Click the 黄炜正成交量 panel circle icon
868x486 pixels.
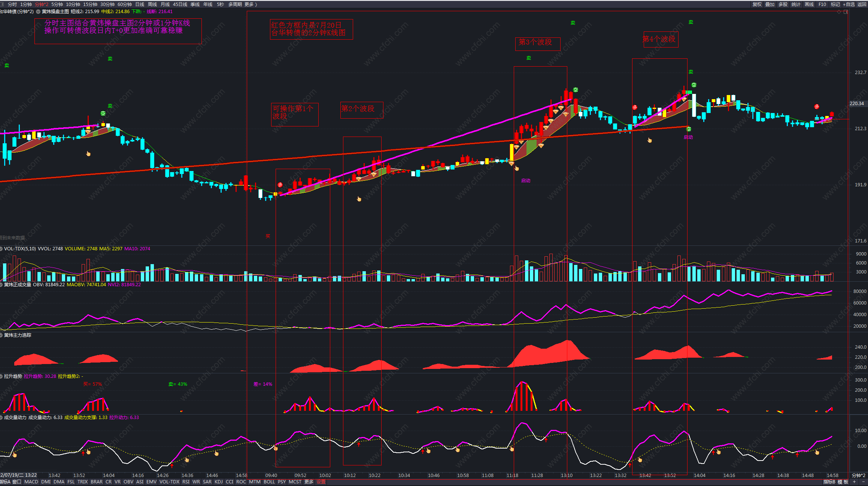[x=1, y=285]
